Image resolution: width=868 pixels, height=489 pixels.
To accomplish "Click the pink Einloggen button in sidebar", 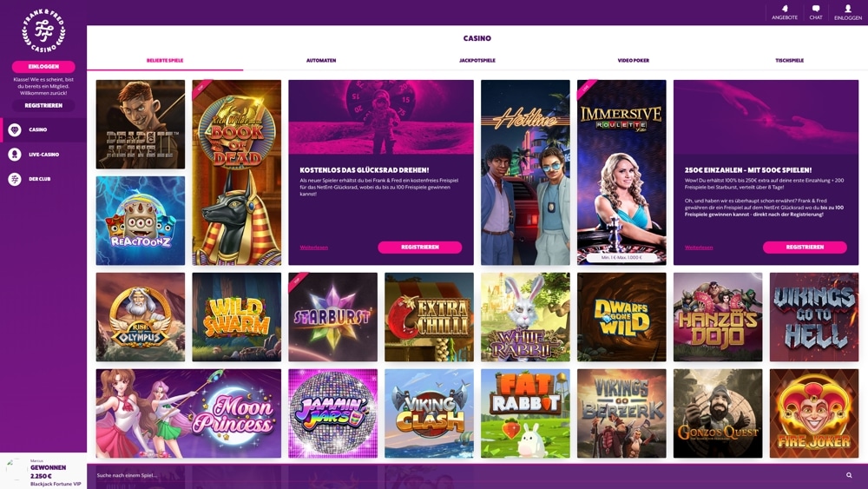I will click(43, 67).
